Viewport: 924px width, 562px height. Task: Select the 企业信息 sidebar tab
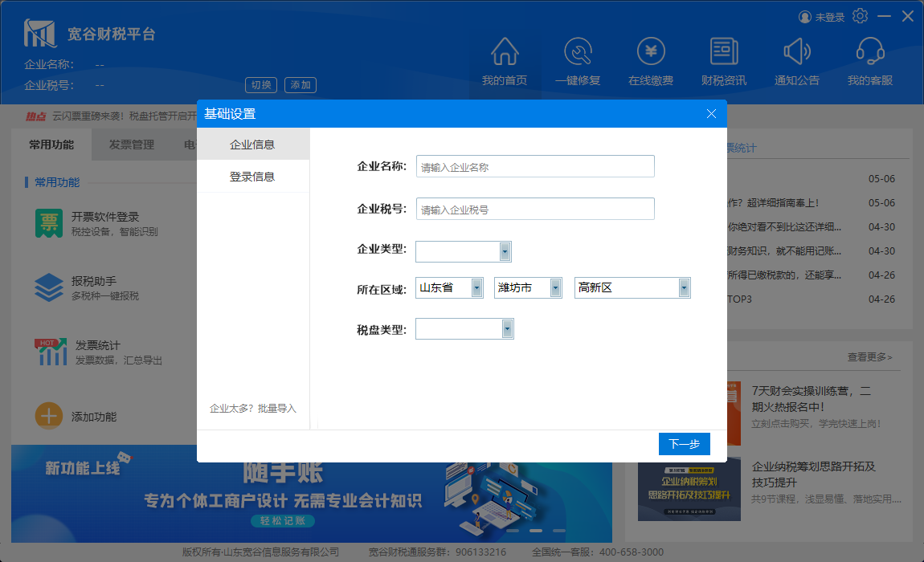coord(252,145)
